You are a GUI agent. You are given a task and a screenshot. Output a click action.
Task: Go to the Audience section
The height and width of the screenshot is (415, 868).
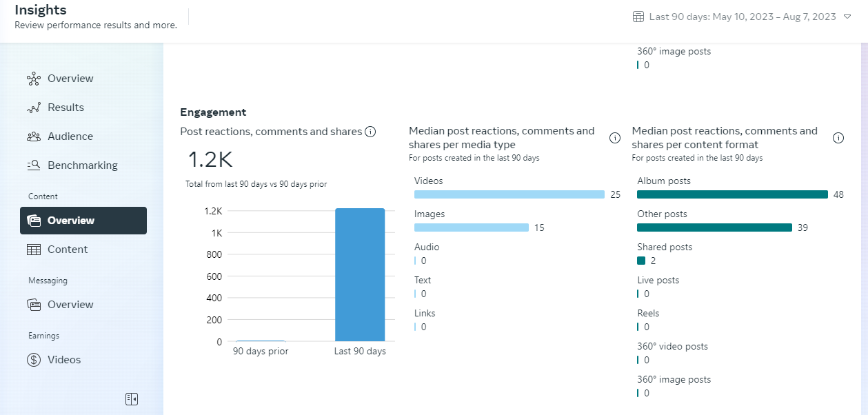coord(70,136)
